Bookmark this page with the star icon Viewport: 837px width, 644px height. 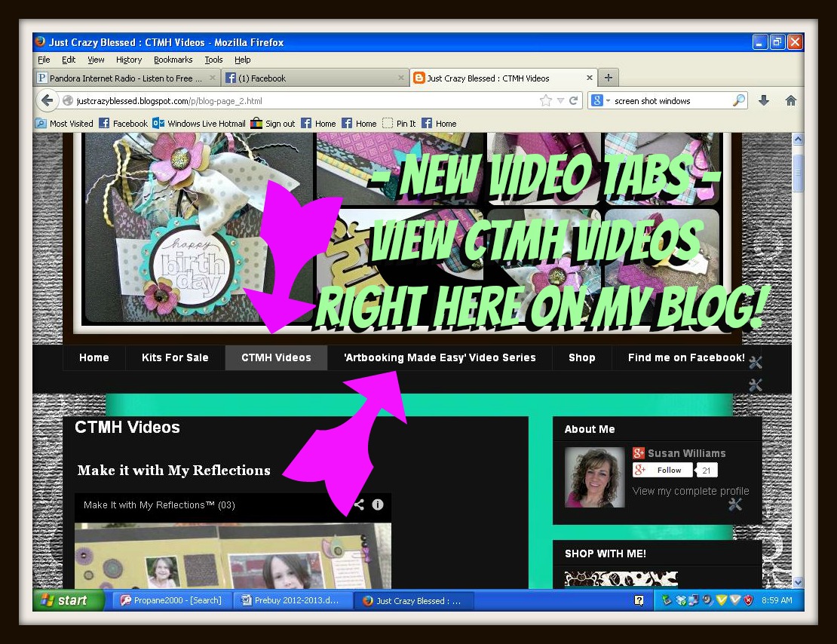pos(545,100)
